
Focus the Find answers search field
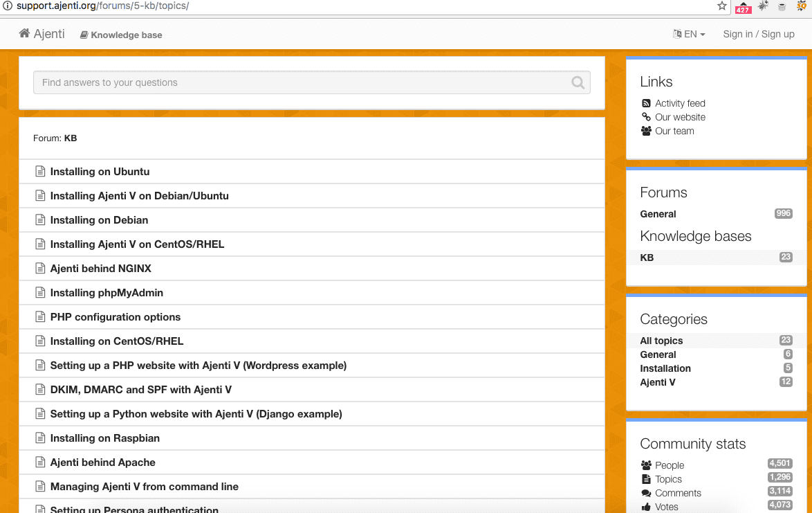pyautogui.click(x=297, y=82)
